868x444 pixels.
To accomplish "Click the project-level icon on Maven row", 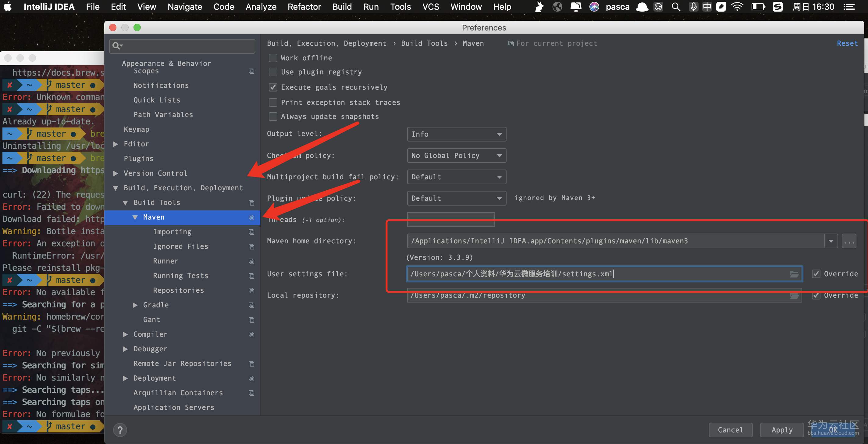I will pos(251,217).
